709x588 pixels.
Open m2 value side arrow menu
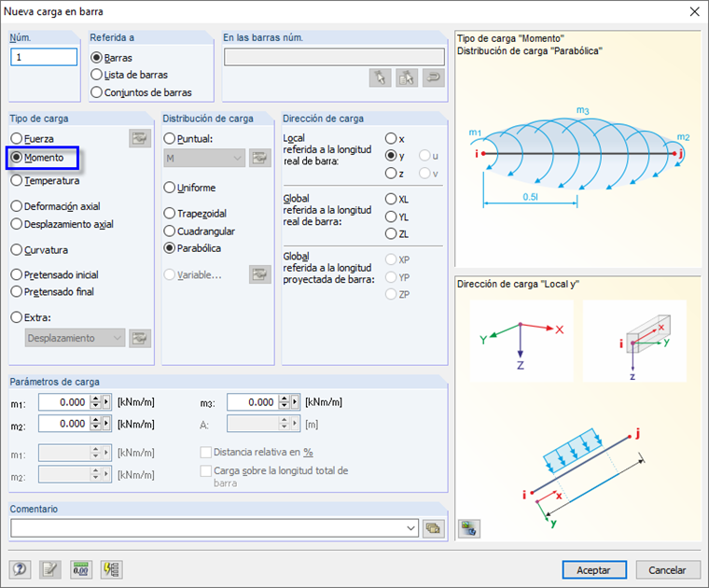tap(106, 424)
